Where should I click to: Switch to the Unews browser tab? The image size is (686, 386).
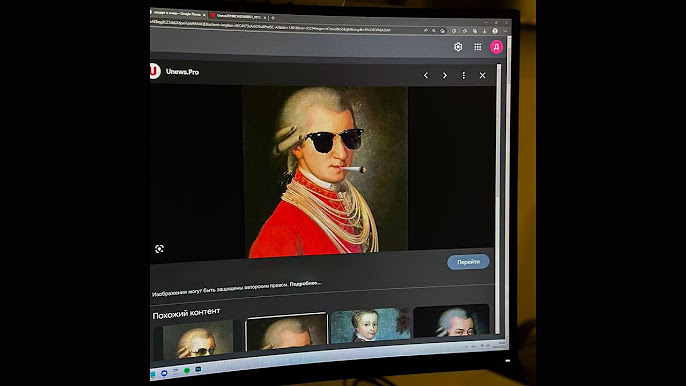click(238, 16)
